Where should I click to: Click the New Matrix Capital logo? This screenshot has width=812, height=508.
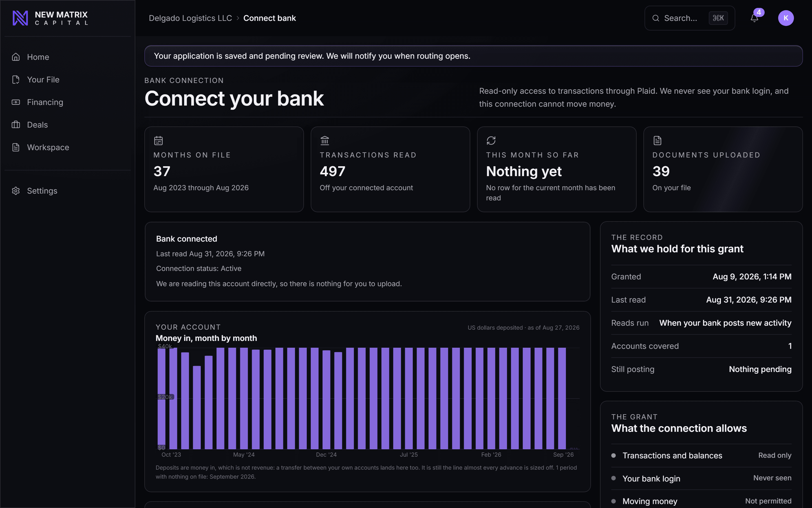pyautogui.click(x=50, y=18)
